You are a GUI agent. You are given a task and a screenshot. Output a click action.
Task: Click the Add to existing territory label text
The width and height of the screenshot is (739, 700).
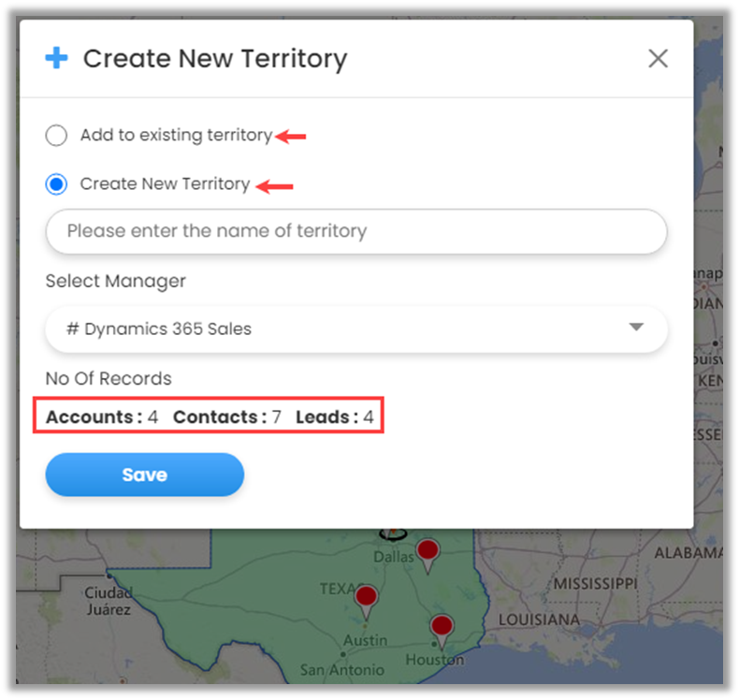(x=176, y=136)
